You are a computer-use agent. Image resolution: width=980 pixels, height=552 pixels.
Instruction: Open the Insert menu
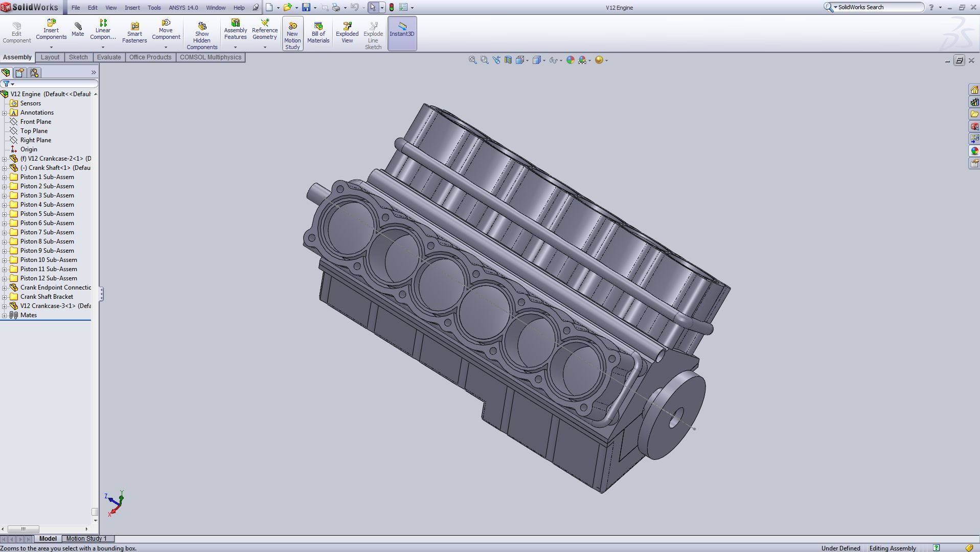click(x=132, y=8)
